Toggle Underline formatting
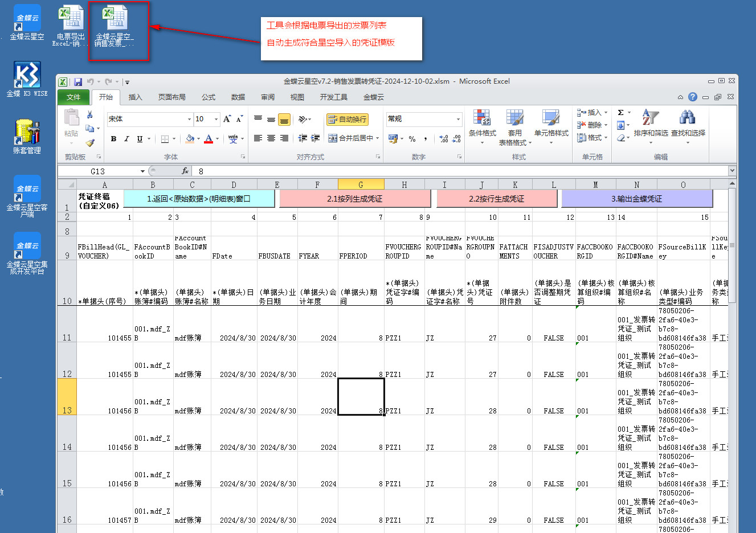The width and height of the screenshot is (756, 533). click(x=140, y=138)
